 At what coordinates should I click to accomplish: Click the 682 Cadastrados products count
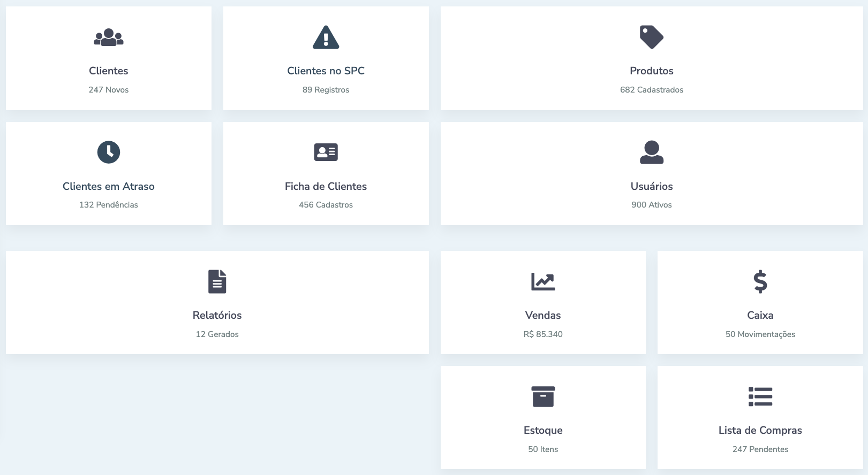(x=651, y=90)
